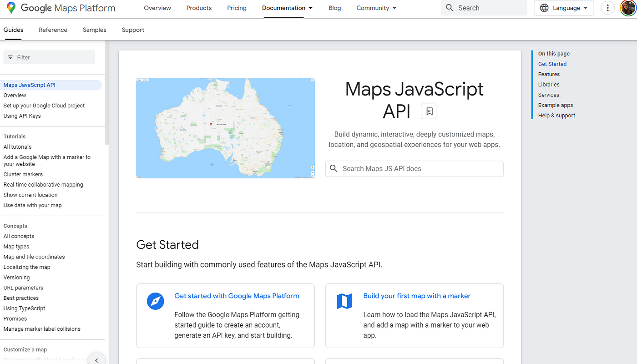Open Add a Google Map with a marker
Image resolution: width=637 pixels, height=364 pixels.
[x=47, y=161]
